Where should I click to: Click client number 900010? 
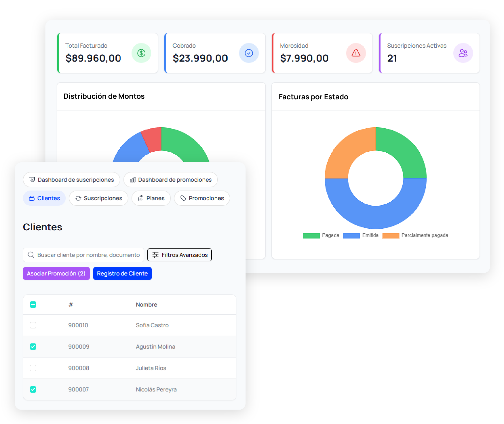coord(78,325)
